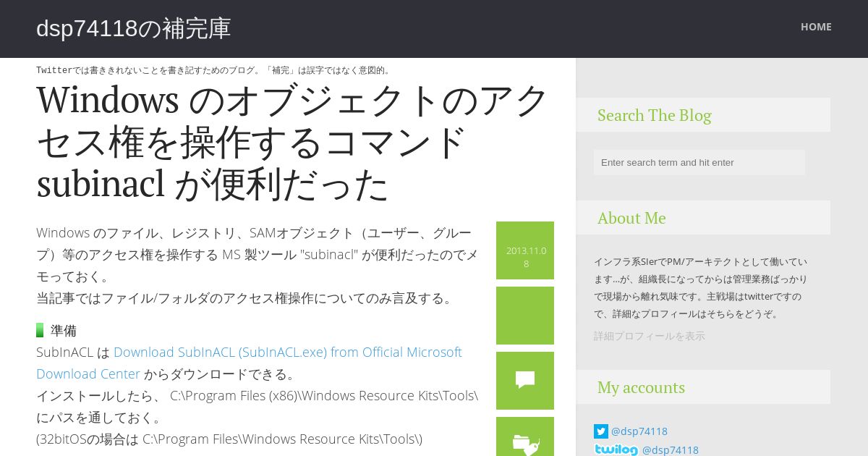This screenshot has width=868, height=456.
Task: Click the line 当記事ではファイル/フォルダ
Action: tap(246, 298)
